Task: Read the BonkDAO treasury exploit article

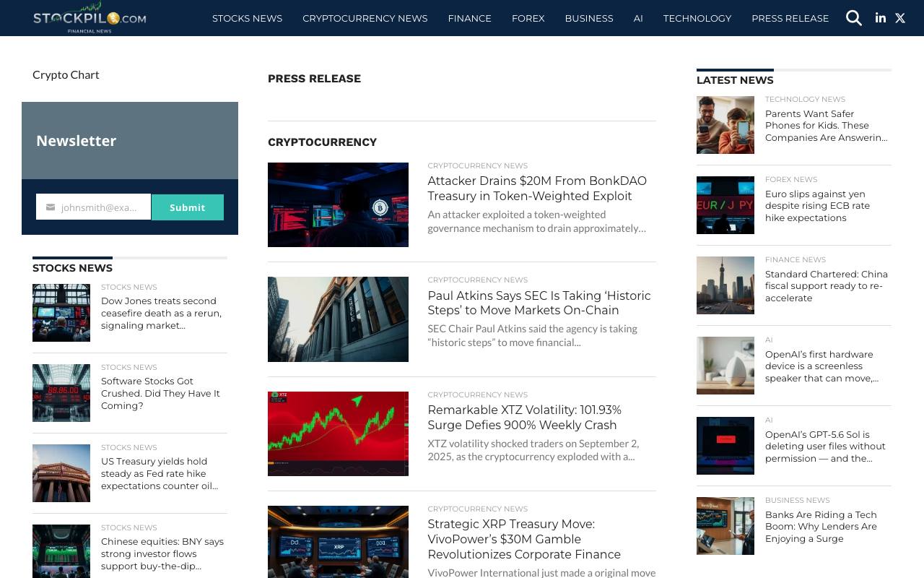Action: pos(537,189)
